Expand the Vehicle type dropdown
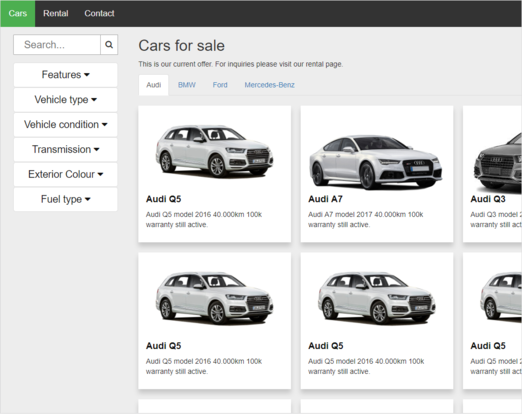 (x=66, y=100)
